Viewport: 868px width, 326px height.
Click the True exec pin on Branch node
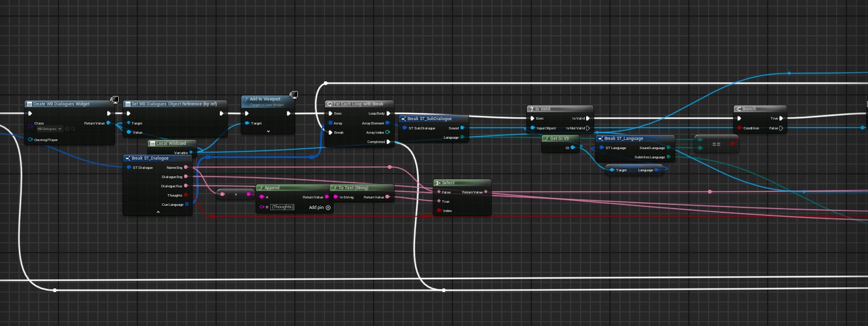pyautogui.click(x=781, y=118)
